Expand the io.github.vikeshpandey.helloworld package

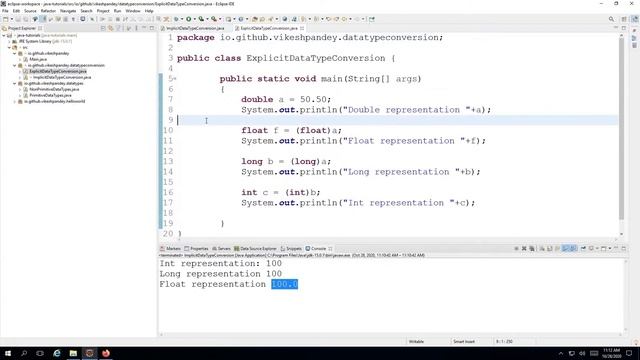15,101
